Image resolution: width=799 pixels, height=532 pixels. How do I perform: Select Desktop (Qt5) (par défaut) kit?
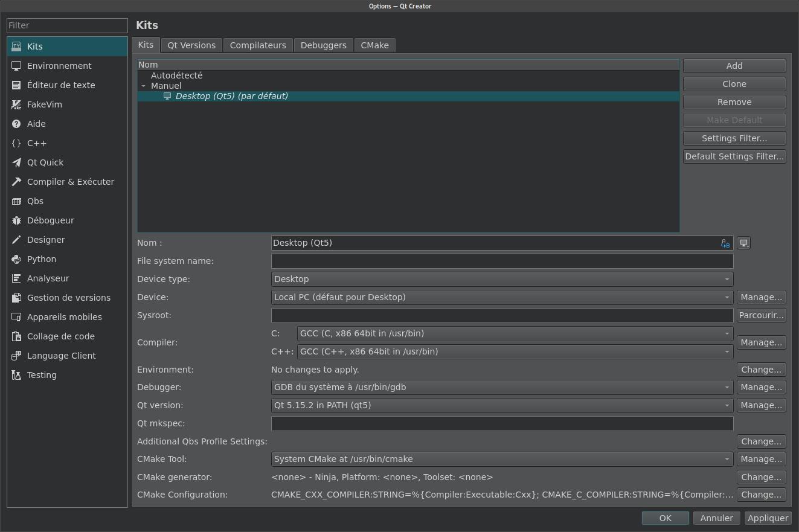pyautogui.click(x=408, y=96)
